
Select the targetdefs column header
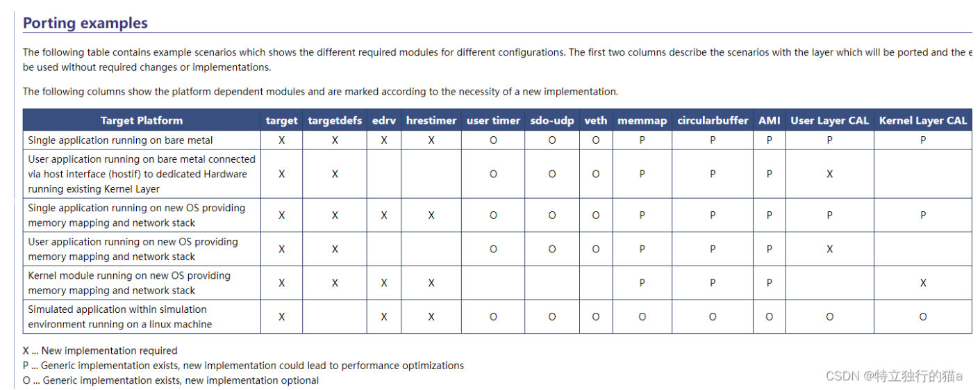click(x=335, y=120)
